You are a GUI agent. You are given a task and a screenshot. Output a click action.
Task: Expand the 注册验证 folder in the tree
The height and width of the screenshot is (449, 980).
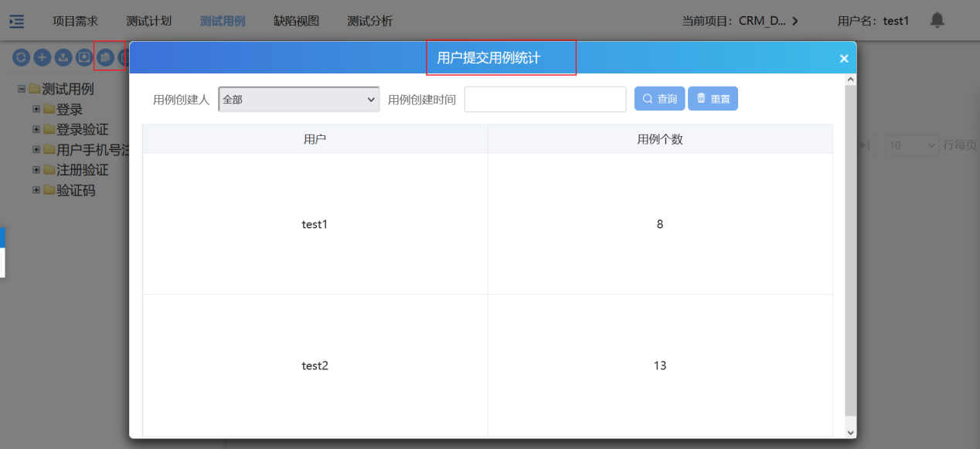(x=36, y=169)
